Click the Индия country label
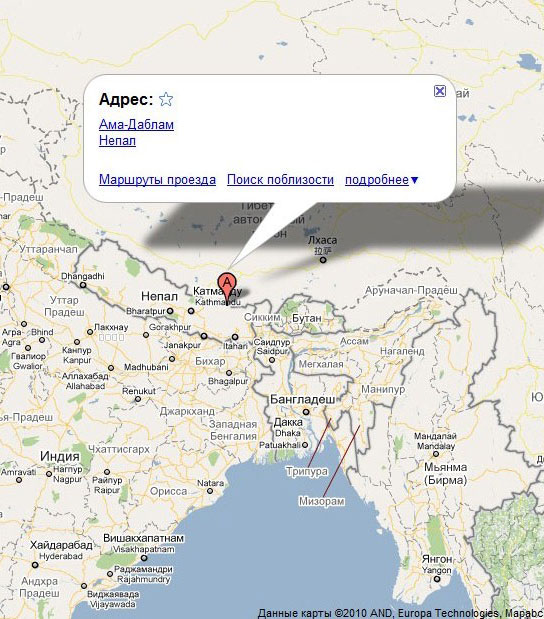Screen dimensions: 544x619 coord(60,456)
